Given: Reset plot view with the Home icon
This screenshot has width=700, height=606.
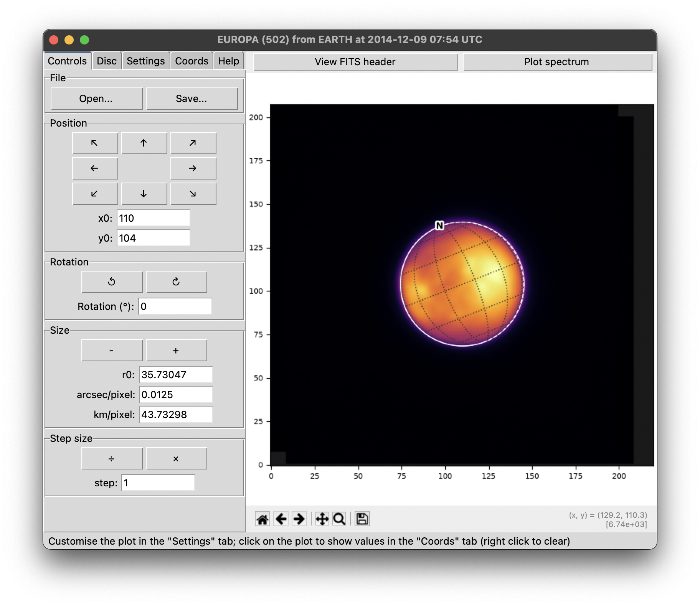Looking at the screenshot, I should pos(262,519).
